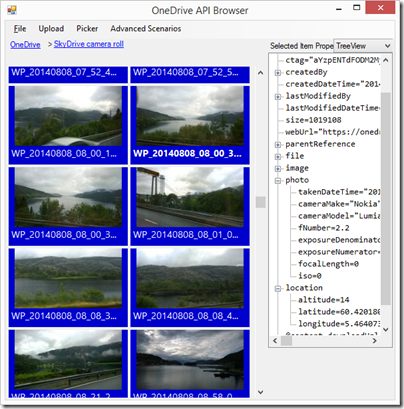Expand the file node in properties
The height and width of the screenshot is (409, 404).
coord(277,157)
